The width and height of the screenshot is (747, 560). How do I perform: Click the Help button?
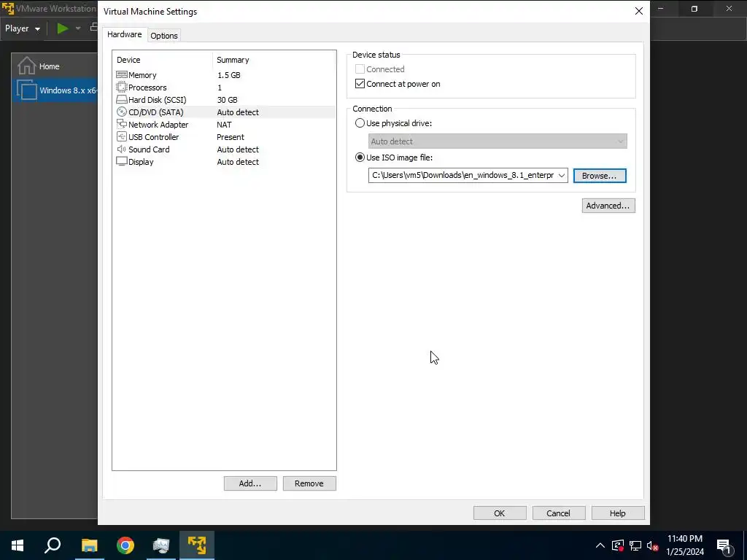[617, 513]
